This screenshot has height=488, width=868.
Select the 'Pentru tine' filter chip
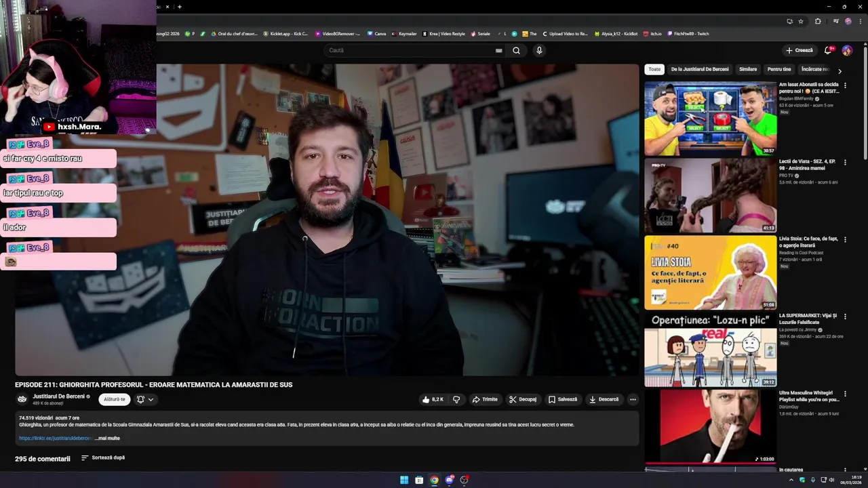(779, 69)
